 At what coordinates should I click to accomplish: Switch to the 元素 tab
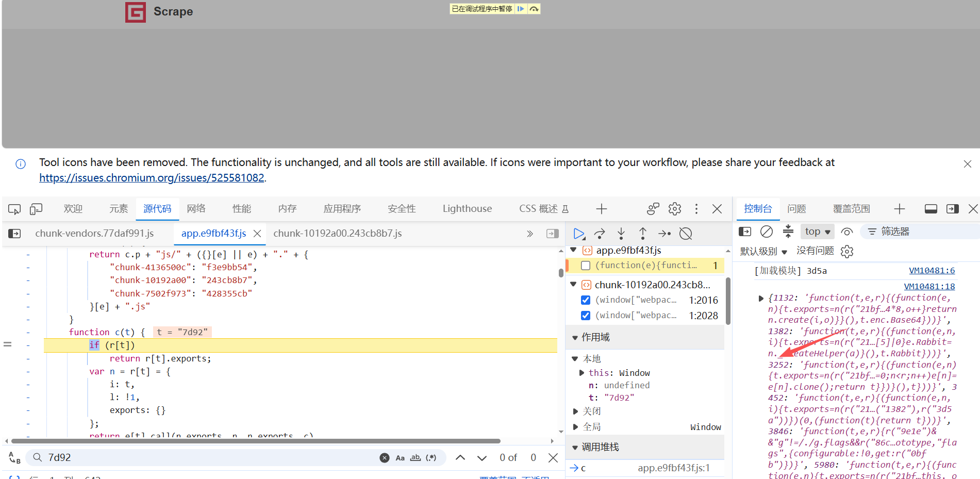point(119,209)
